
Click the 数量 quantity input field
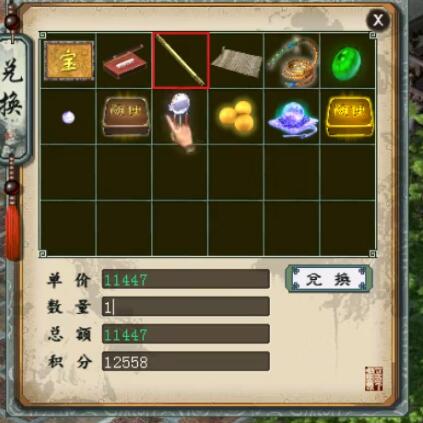[x=186, y=306]
